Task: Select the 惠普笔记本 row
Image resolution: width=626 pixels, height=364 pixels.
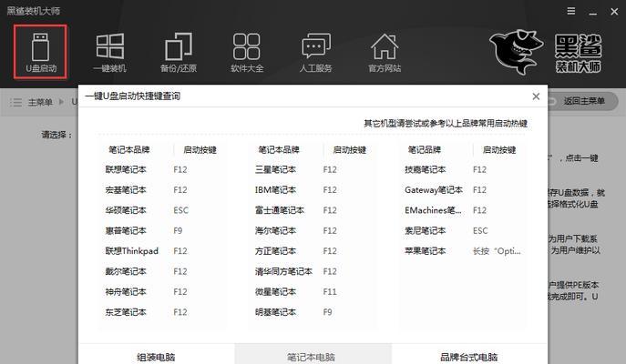Action: pyautogui.click(x=161, y=230)
